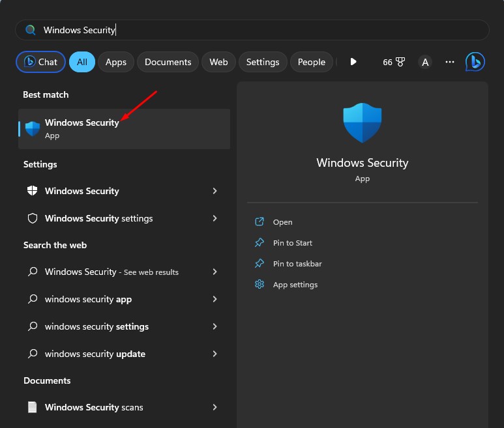Click the Bing icon at top right
Viewport: 504px width, 428px height.
(x=475, y=62)
